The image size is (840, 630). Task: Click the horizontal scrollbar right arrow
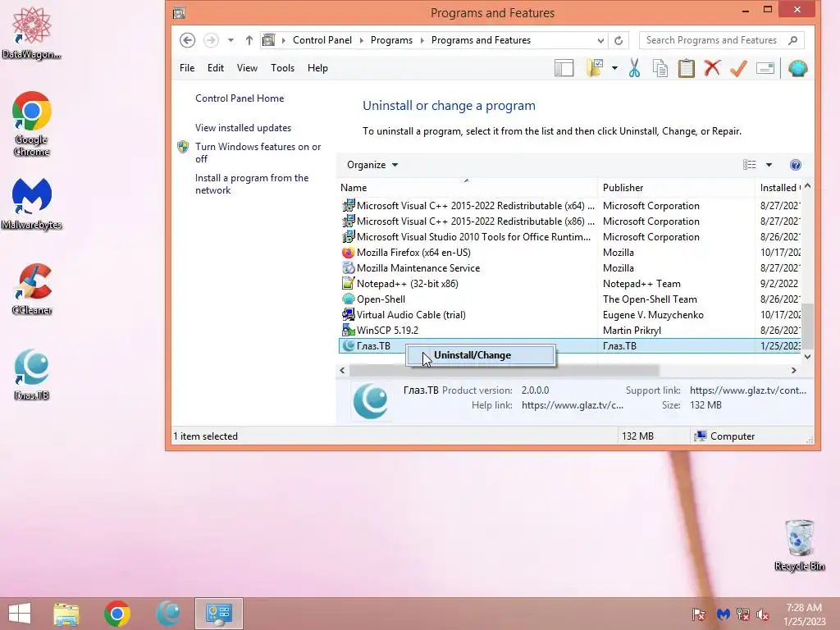[794, 370]
